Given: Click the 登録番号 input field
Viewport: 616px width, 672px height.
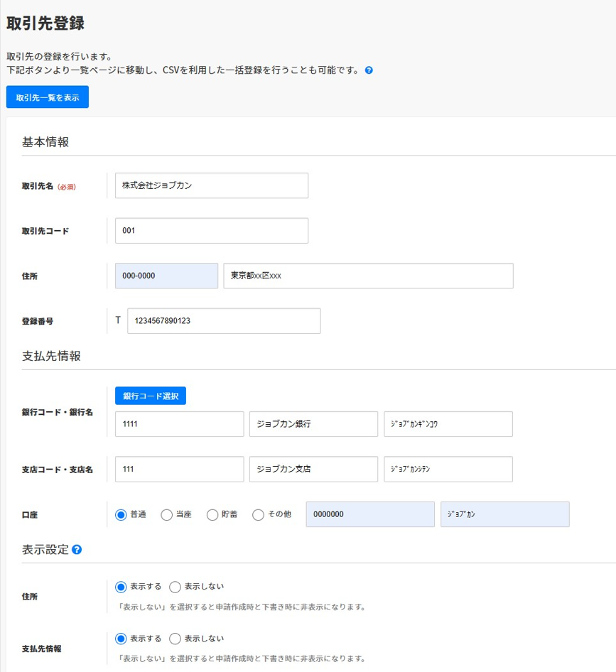Looking at the screenshot, I should tap(224, 321).
